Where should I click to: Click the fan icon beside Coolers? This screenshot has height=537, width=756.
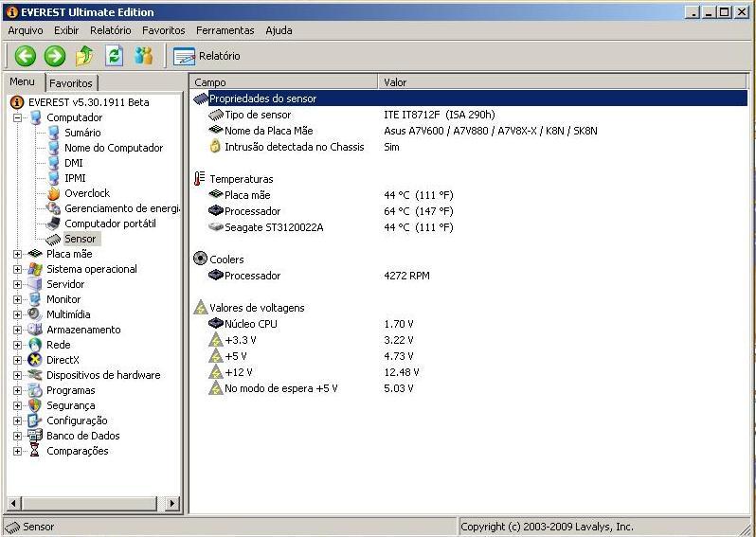tap(200, 259)
